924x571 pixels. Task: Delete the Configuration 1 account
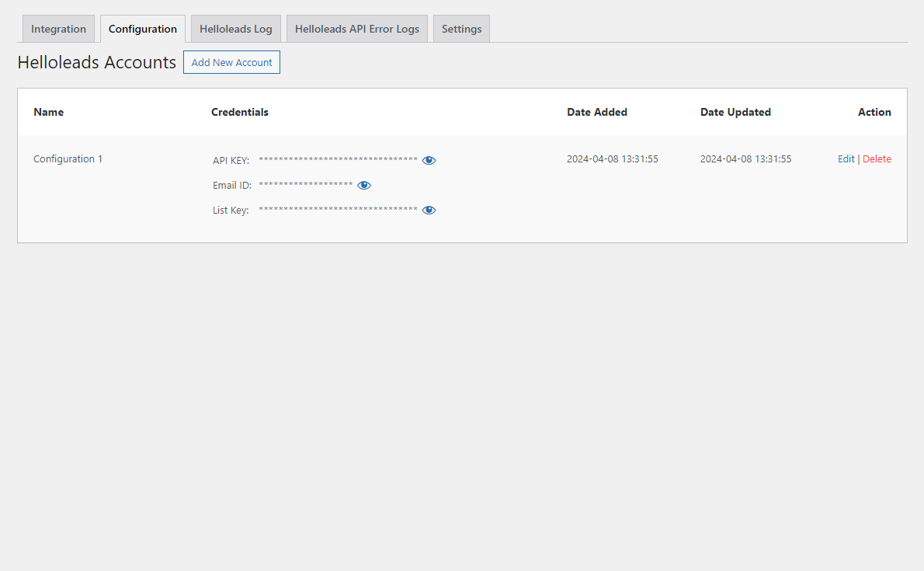(877, 158)
